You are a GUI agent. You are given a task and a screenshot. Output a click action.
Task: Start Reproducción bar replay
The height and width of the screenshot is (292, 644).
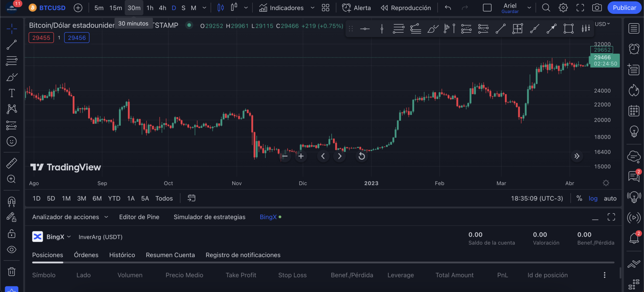pyautogui.click(x=406, y=8)
